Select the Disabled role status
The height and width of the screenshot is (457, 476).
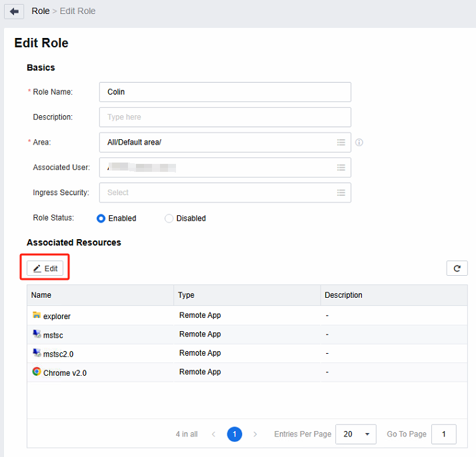[x=169, y=219]
